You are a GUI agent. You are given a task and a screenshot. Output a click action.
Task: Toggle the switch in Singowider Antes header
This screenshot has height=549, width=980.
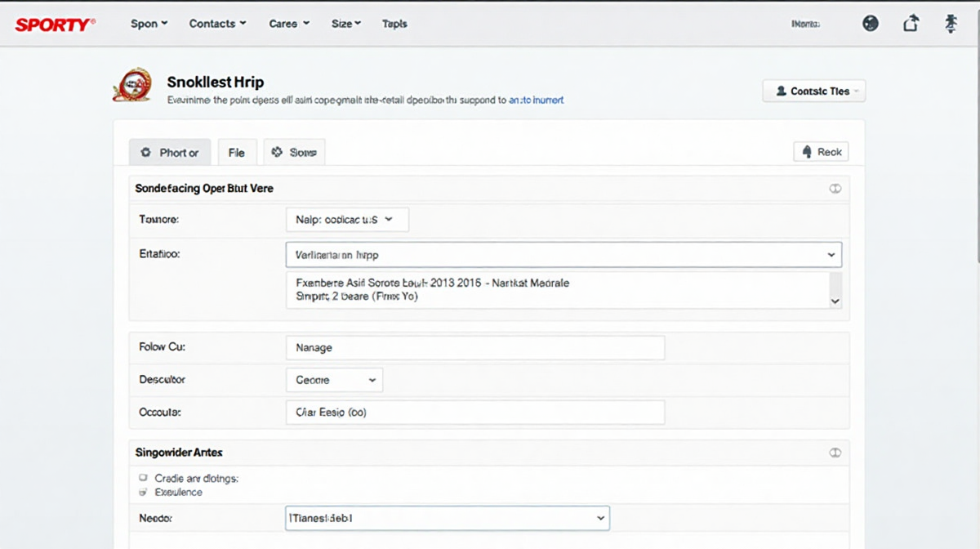coord(835,452)
